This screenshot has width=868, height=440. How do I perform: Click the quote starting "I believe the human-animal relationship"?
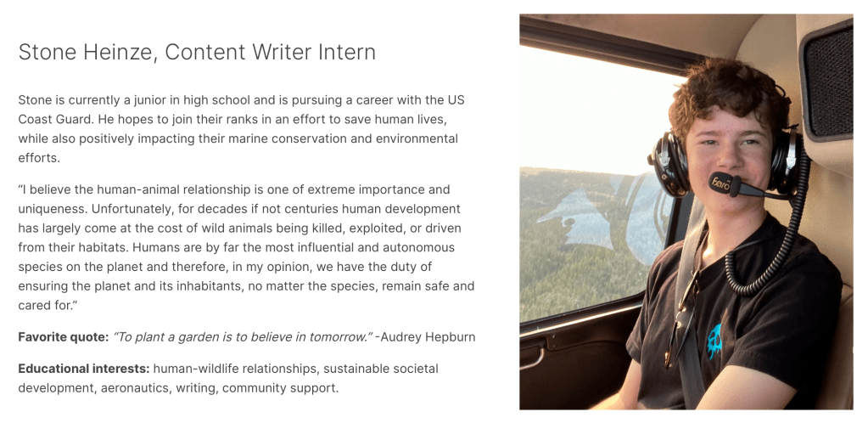tap(246, 247)
